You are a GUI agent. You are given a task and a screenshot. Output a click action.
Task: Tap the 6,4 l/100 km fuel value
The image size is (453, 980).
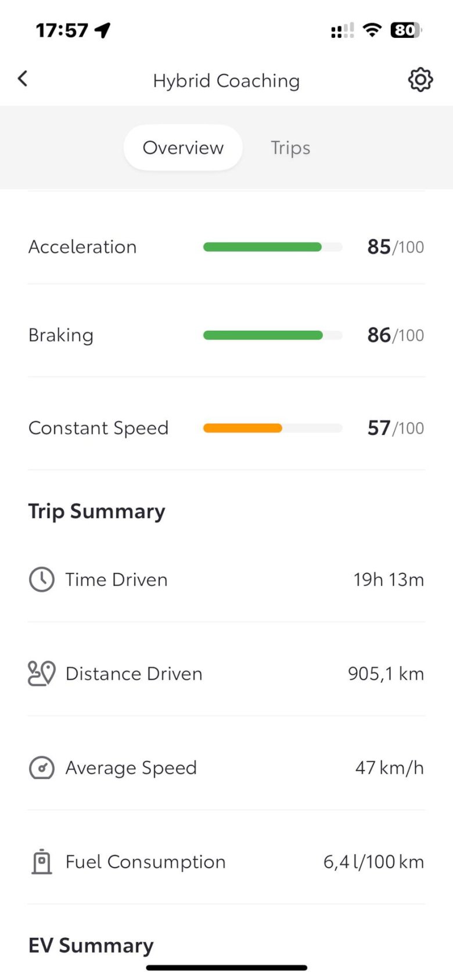[x=373, y=862]
